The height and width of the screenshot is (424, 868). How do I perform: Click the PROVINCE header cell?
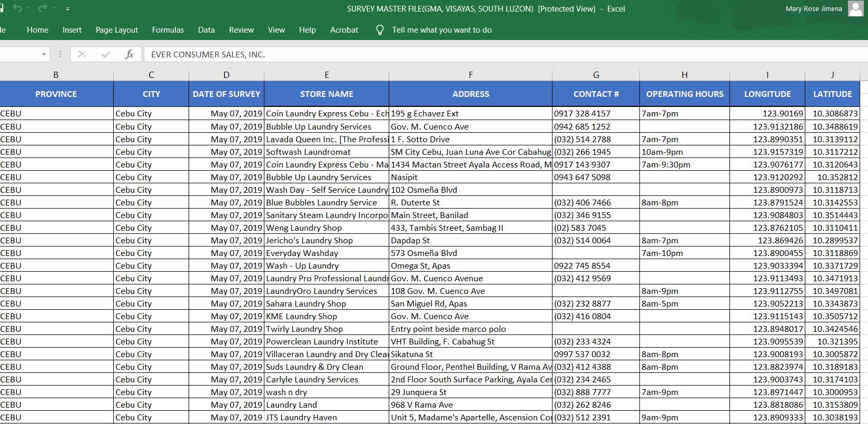[56, 94]
